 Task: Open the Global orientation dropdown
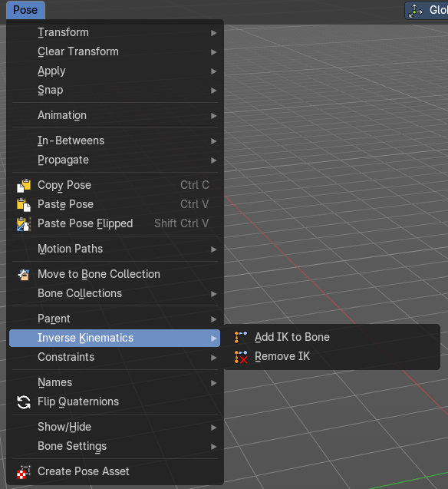[427, 10]
